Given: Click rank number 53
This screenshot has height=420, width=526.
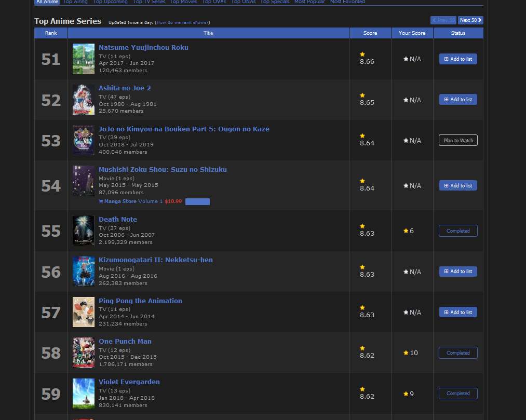Looking at the screenshot, I should click(51, 141).
